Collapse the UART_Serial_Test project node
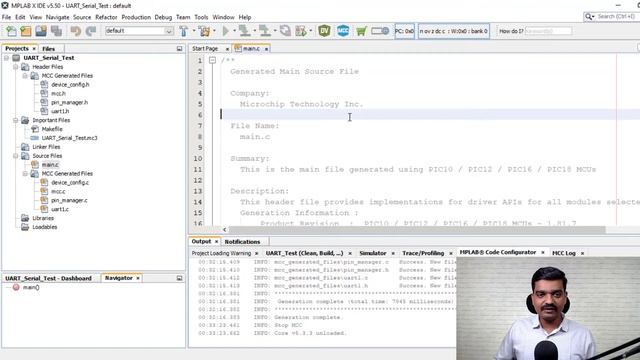This screenshot has width=640, height=360. (x=6, y=58)
